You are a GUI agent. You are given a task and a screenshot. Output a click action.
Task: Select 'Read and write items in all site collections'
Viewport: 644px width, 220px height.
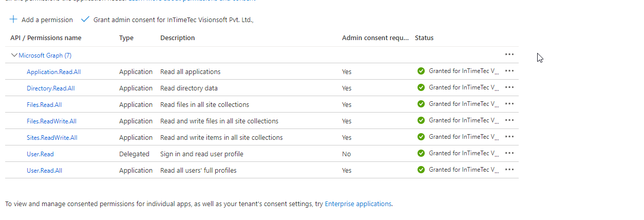click(x=221, y=138)
